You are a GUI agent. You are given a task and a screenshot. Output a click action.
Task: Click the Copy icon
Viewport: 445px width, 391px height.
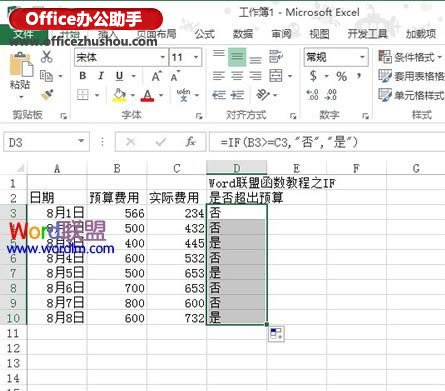click(46, 76)
